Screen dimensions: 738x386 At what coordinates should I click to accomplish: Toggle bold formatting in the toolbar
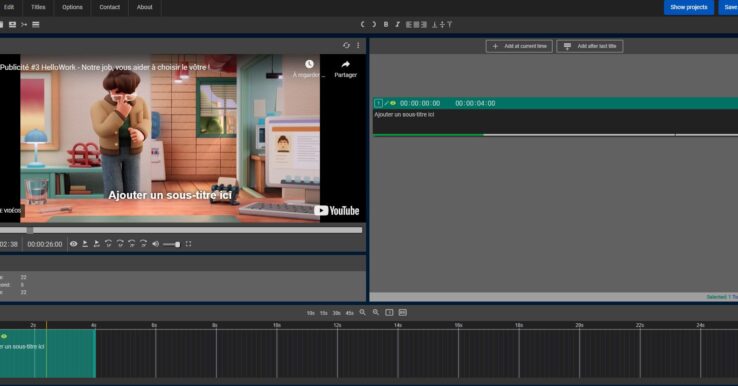click(x=386, y=24)
